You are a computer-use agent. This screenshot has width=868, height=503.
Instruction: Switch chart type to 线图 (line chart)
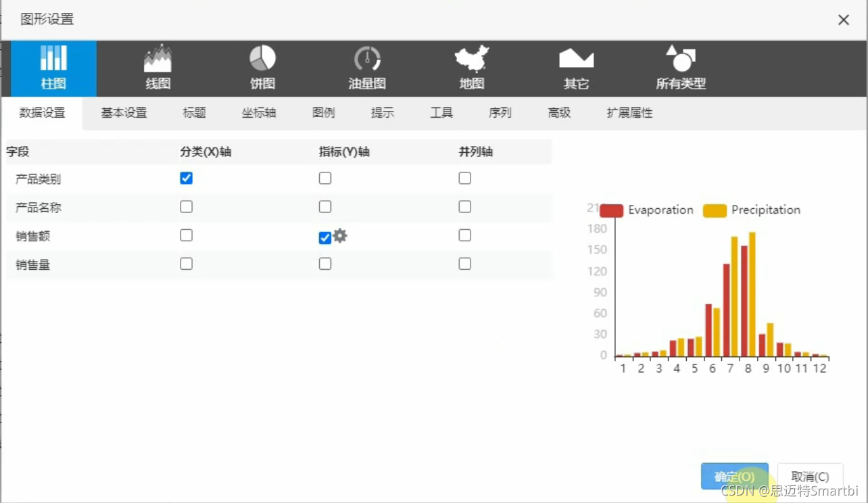pos(157,68)
